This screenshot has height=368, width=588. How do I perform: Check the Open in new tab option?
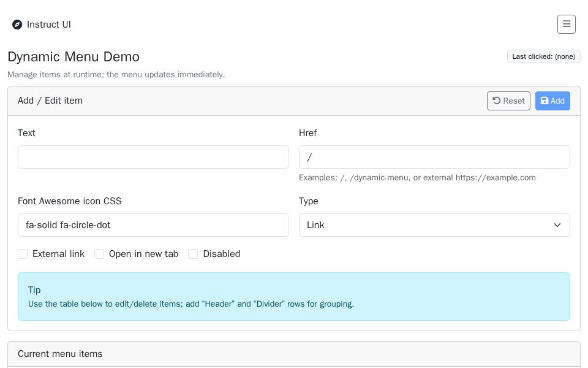99,254
